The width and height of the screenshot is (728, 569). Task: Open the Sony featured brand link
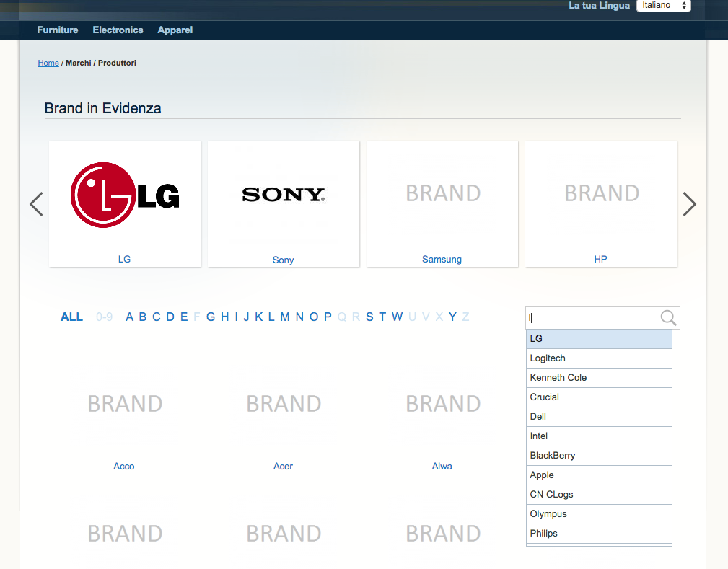coord(284,260)
